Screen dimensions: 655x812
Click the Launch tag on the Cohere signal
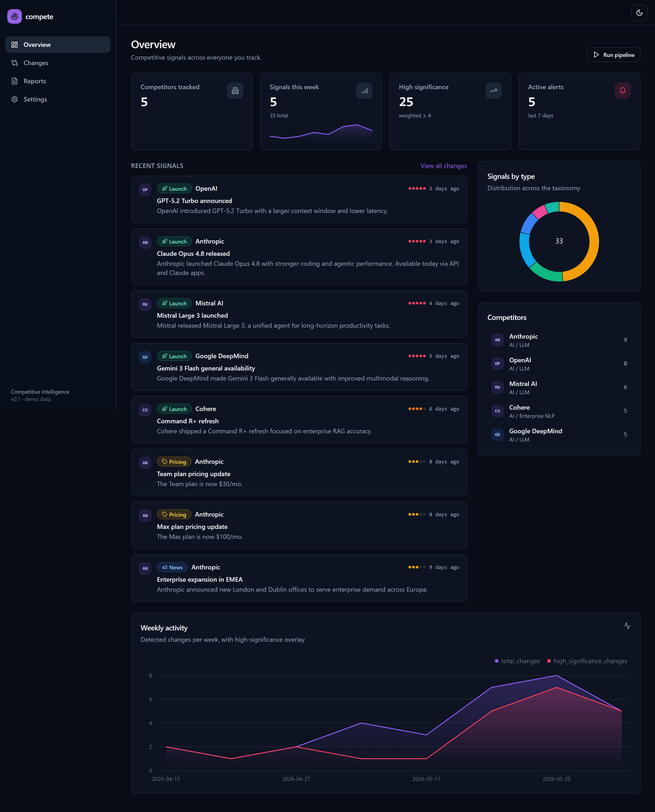click(x=174, y=409)
